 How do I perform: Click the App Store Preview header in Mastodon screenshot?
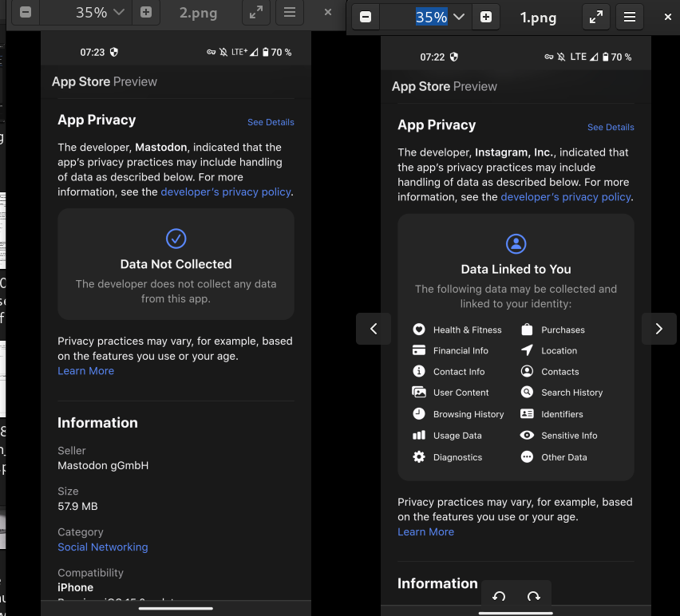(105, 82)
